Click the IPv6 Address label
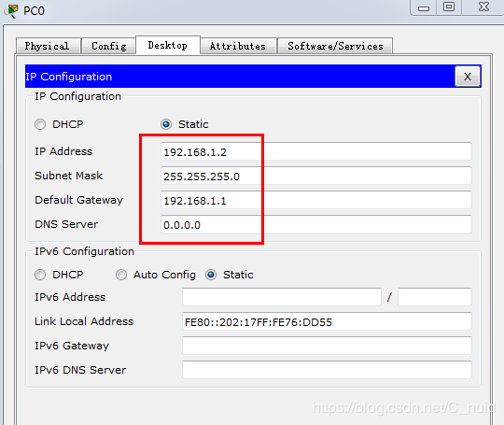Image resolution: width=504 pixels, height=425 pixels. click(70, 297)
